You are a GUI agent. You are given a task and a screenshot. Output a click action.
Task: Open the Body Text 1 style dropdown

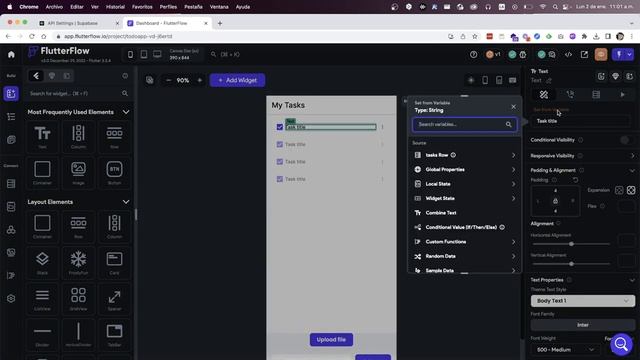pyautogui.click(x=583, y=301)
